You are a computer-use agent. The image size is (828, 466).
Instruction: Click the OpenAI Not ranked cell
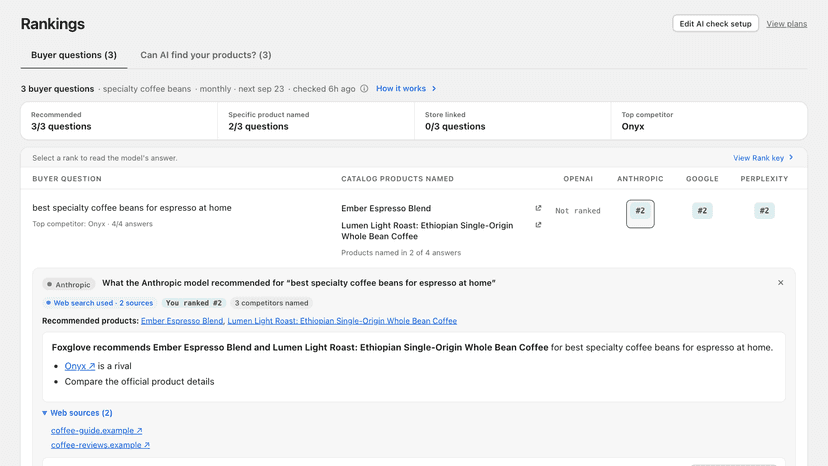pos(578,211)
